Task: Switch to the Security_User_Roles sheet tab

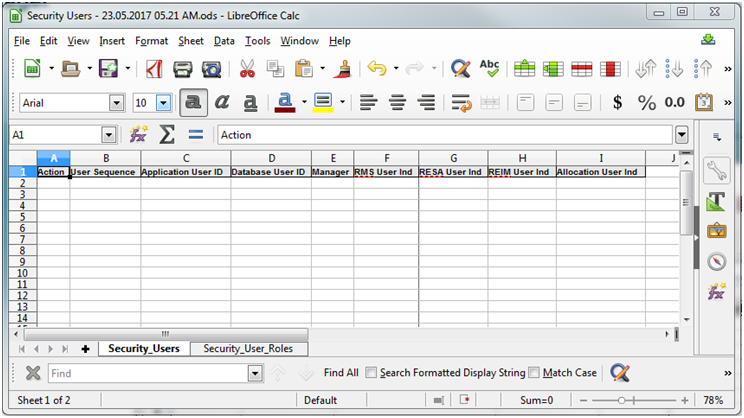Action: coord(249,349)
